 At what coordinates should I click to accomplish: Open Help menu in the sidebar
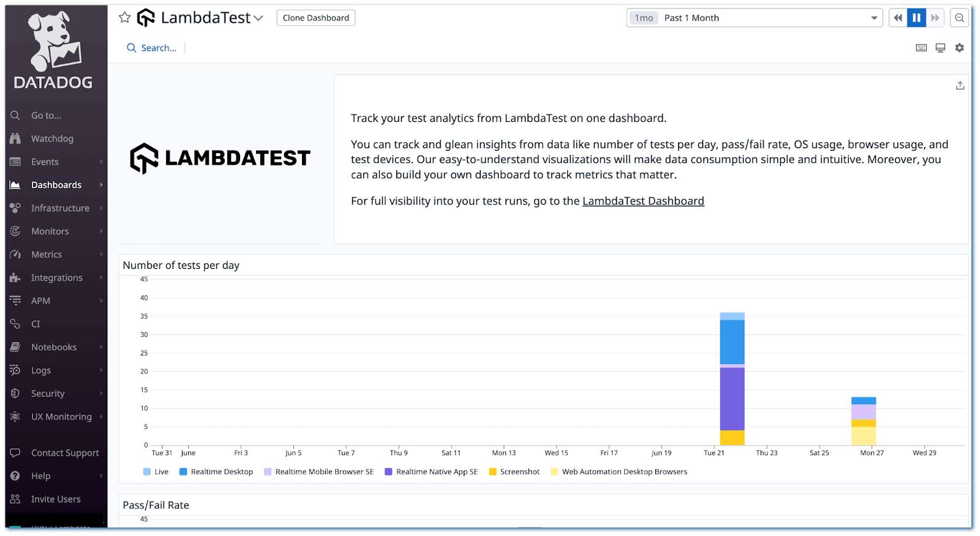click(x=56, y=476)
